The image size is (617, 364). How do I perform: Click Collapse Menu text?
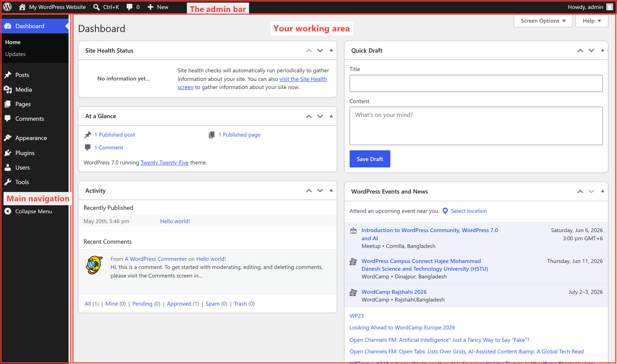click(x=34, y=211)
